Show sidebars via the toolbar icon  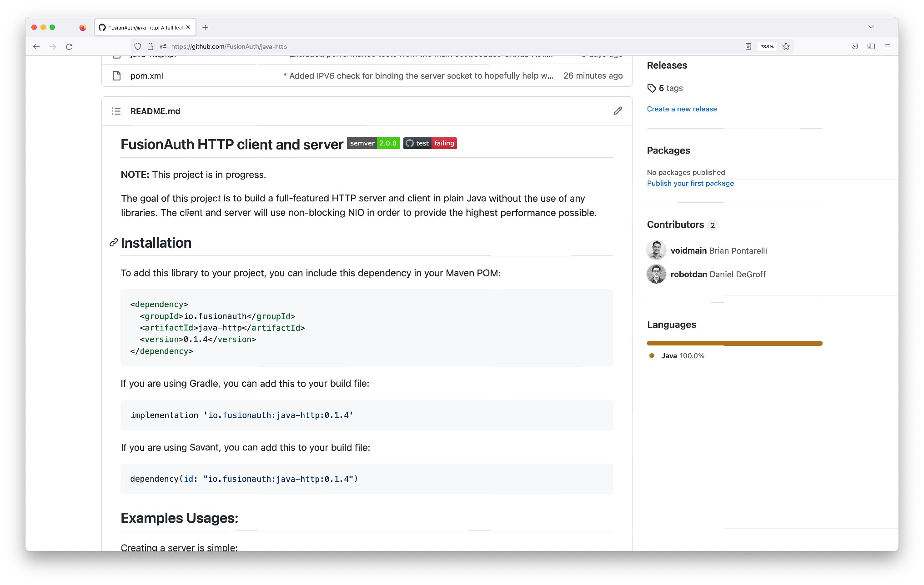pyautogui.click(x=871, y=46)
